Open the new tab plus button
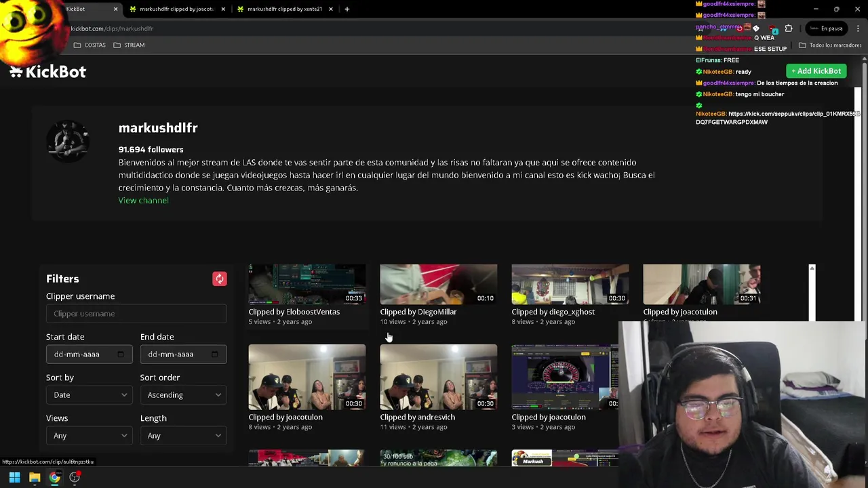868x488 pixels. point(347,9)
